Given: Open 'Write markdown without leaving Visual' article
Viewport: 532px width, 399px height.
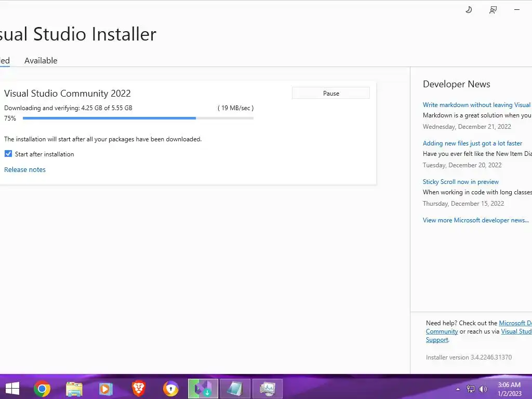Looking at the screenshot, I should [x=477, y=105].
